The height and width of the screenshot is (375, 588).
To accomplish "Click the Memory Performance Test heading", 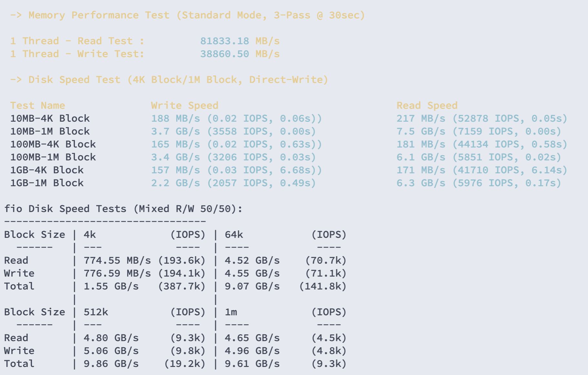I will click(188, 15).
